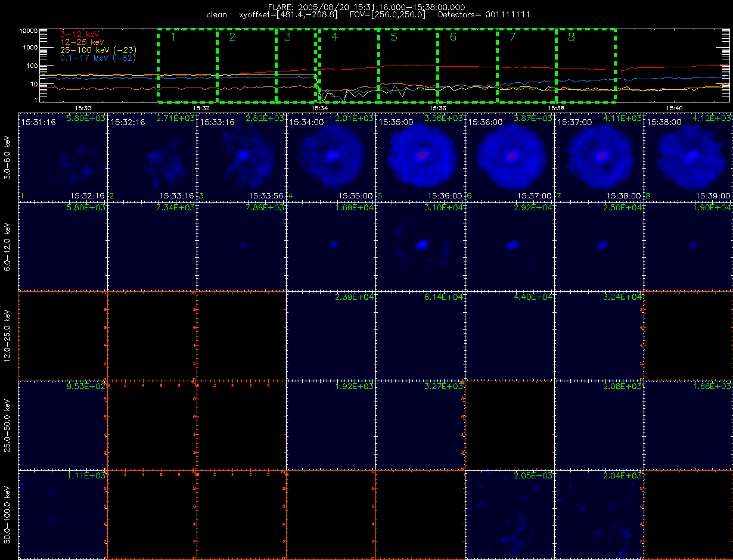Click the '2.50E+04' flux value
This screenshot has height=560, width=733.
[623, 208]
